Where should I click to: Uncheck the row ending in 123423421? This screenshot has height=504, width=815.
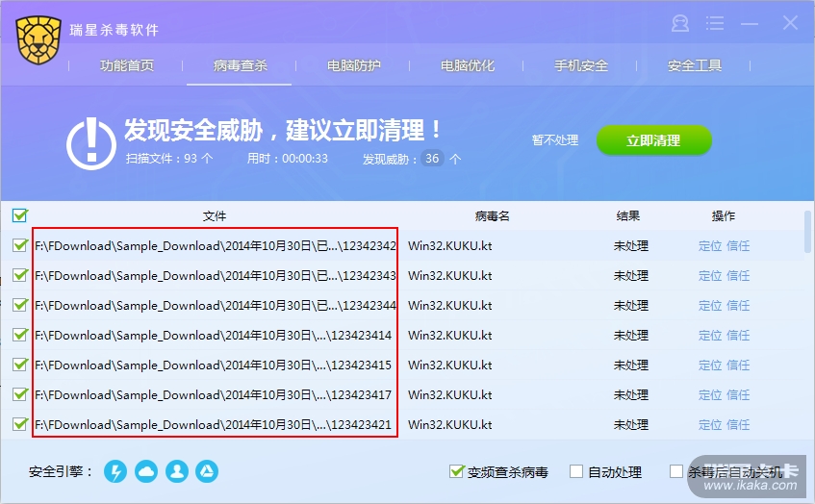(x=20, y=424)
